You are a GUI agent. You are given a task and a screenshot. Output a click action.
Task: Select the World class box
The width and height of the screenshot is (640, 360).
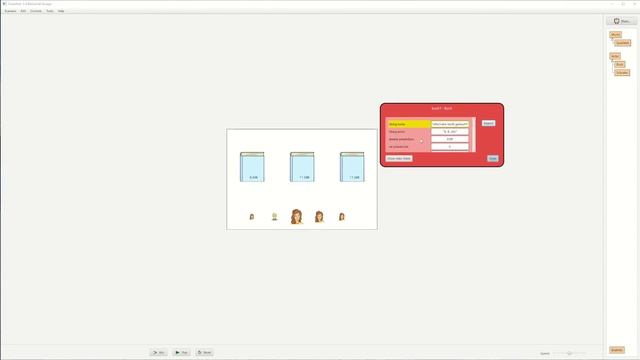(615, 35)
